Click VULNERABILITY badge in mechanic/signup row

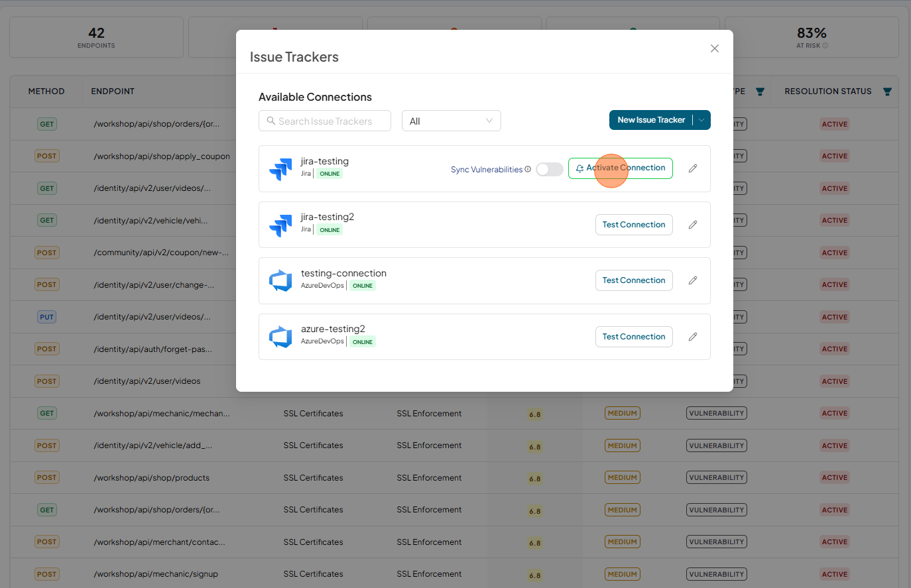click(717, 574)
